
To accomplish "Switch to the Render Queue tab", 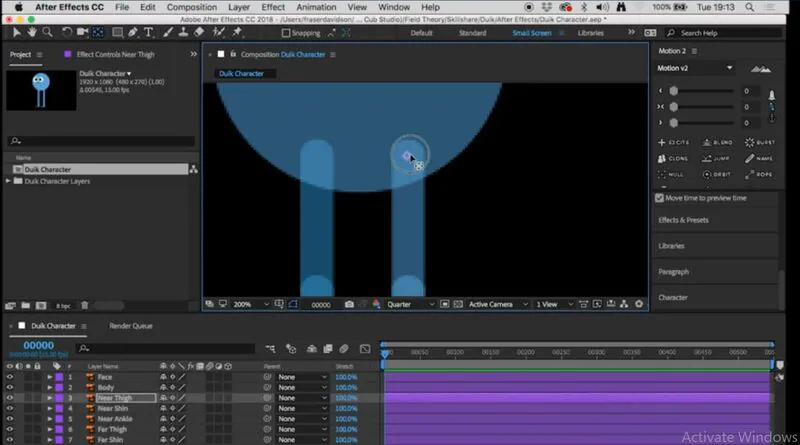I will (131, 326).
